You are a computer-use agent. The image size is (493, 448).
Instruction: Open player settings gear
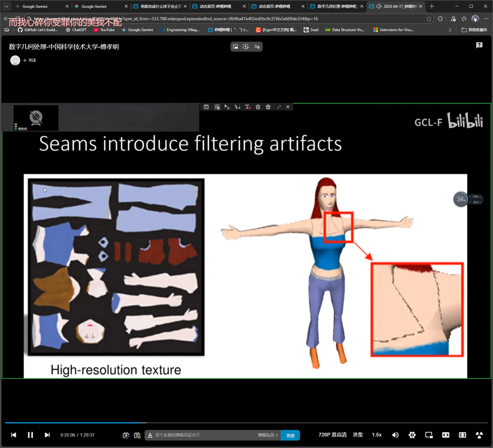coord(412,435)
